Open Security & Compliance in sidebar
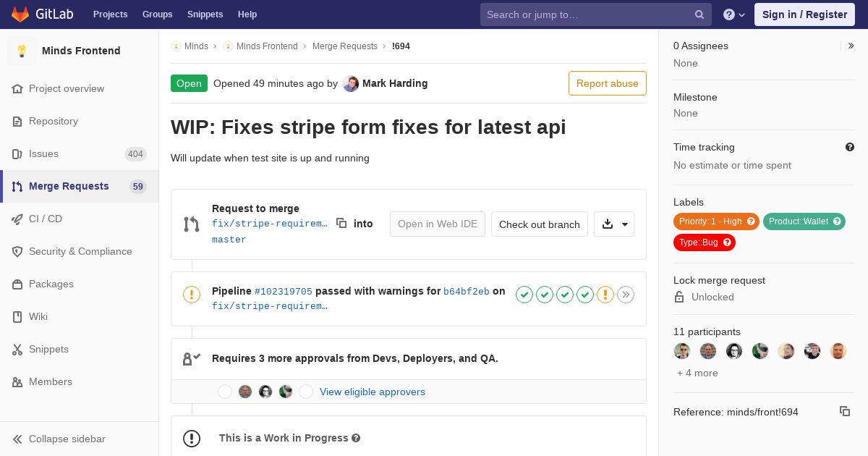Screen dimensions: 868x456 pos(80,251)
